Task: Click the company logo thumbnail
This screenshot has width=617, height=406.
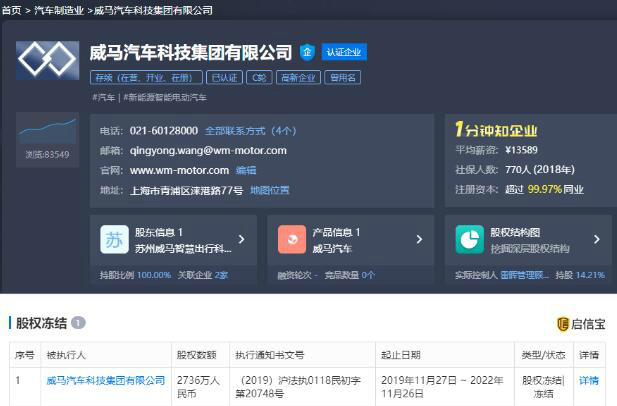Action: click(47, 60)
